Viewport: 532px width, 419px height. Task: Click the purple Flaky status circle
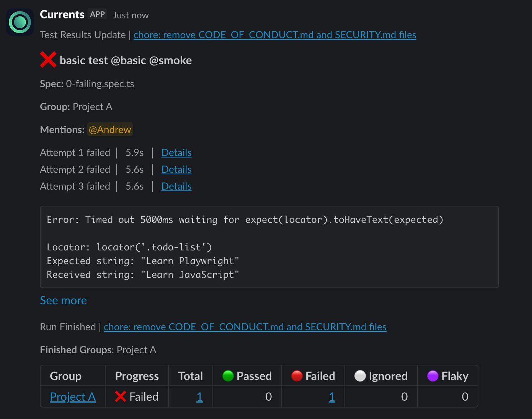pyautogui.click(x=432, y=376)
